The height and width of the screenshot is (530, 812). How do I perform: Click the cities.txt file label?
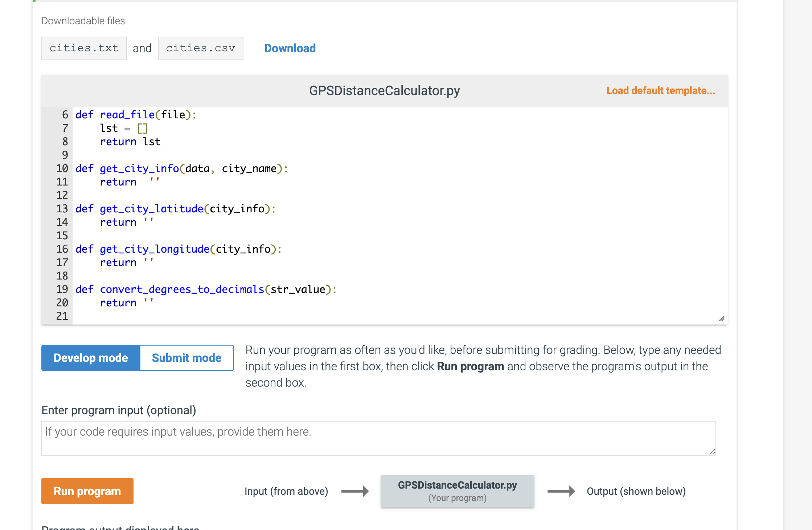pyautogui.click(x=84, y=48)
